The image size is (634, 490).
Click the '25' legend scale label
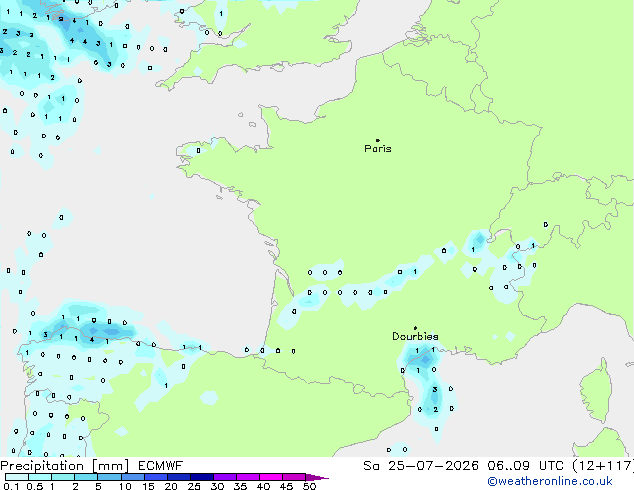click(x=194, y=486)
